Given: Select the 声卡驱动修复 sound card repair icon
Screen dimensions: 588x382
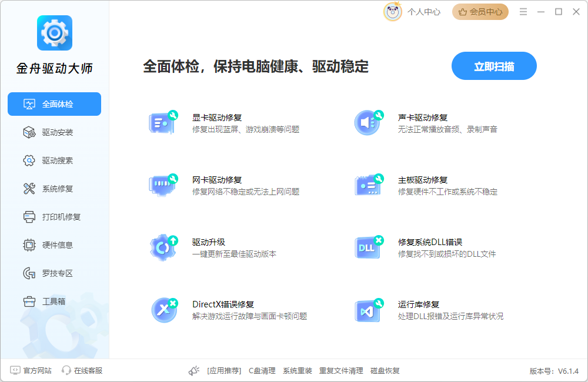Looking at the screenshot, I should point(369,122).
